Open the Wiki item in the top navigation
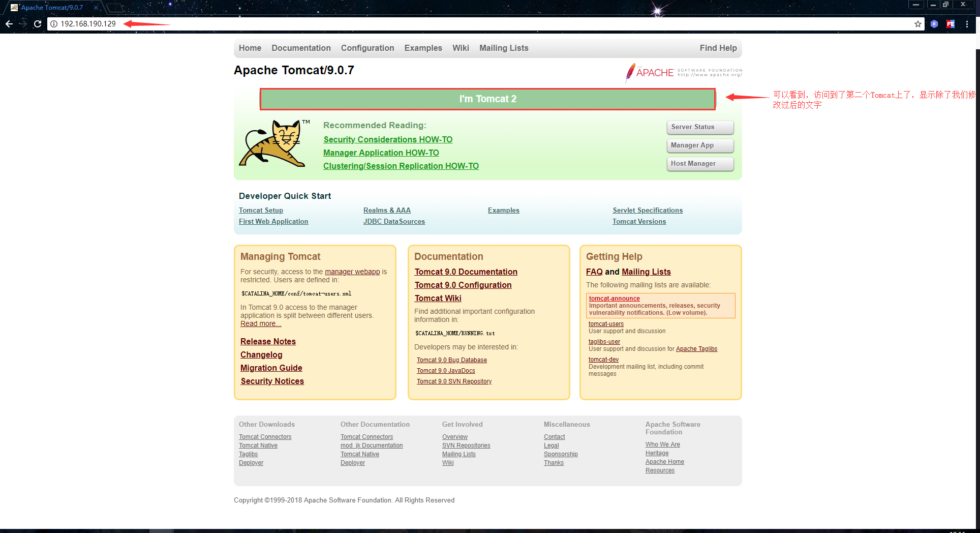 point(461,48)
